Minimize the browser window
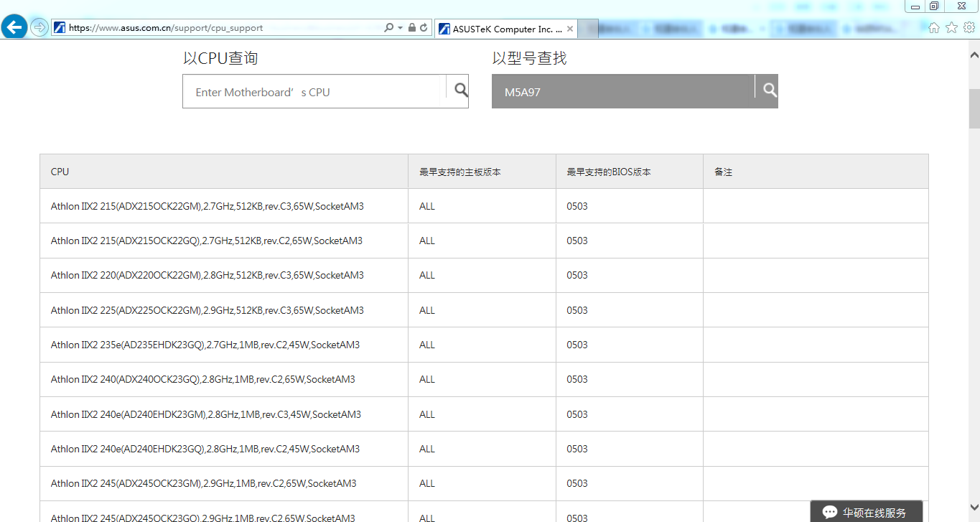 [915, 6]
